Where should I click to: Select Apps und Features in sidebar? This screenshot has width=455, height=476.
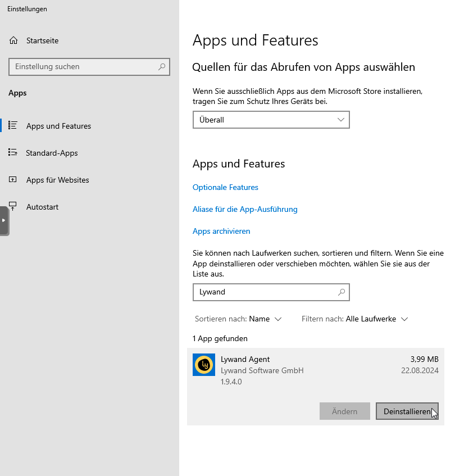pyautogui.click(x=58, y=126)
